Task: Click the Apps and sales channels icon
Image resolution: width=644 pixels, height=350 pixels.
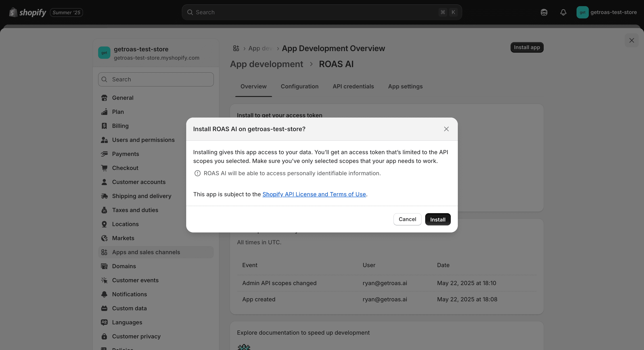Action: coord(104,252)
